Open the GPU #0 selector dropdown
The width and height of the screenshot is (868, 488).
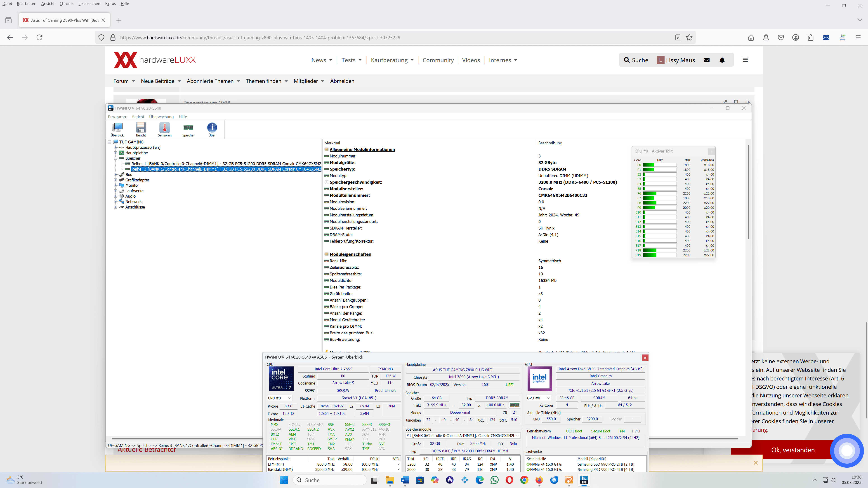point(539,398)
